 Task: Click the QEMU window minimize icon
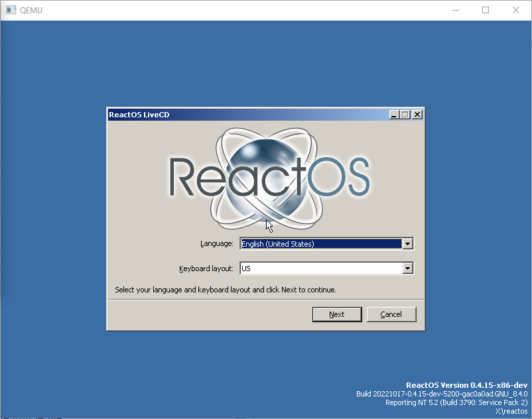455,10
